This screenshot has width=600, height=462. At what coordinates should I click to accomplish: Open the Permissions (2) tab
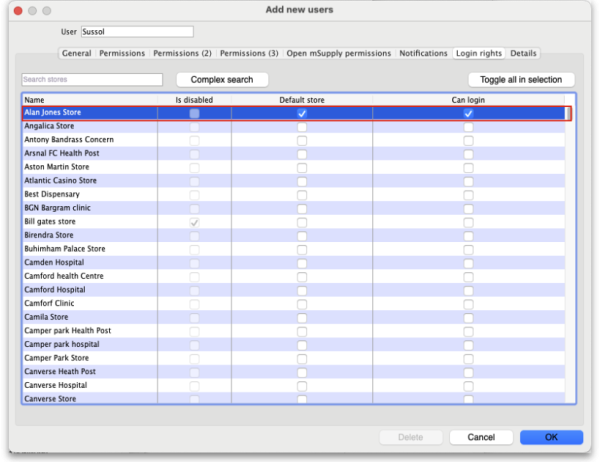coord(182,53)
